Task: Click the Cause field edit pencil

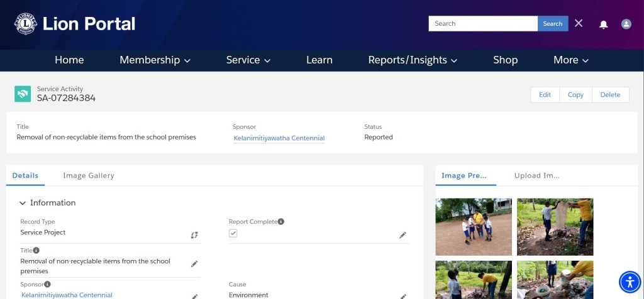Action: tap(403, 296)
